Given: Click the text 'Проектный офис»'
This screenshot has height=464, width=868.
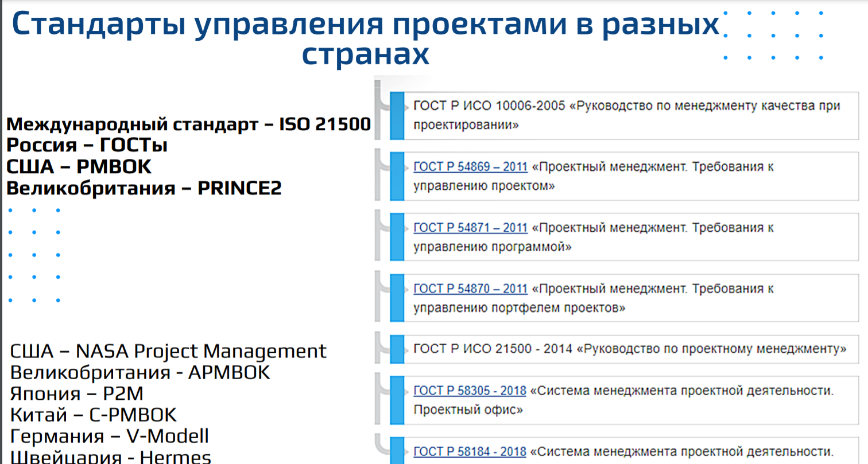Looking at the screenshot, I should pos(468,411).
